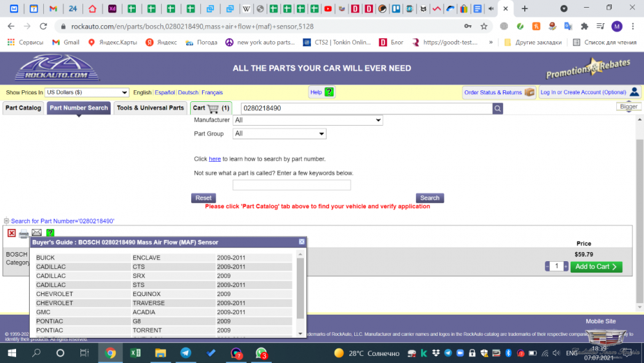
Task: Click the green Help question mark icon
Action: pyautogui.click(x=329, y=92)
